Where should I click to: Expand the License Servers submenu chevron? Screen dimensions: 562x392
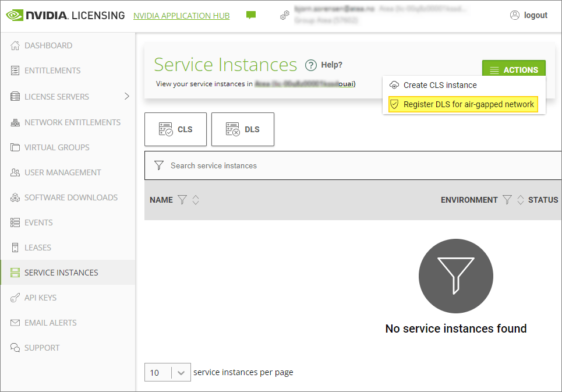[x=127, y=96]
